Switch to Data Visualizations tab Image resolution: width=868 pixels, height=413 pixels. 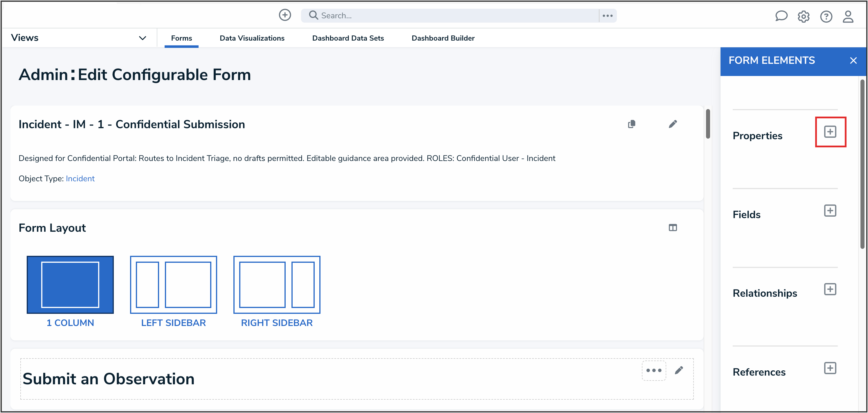252,38
